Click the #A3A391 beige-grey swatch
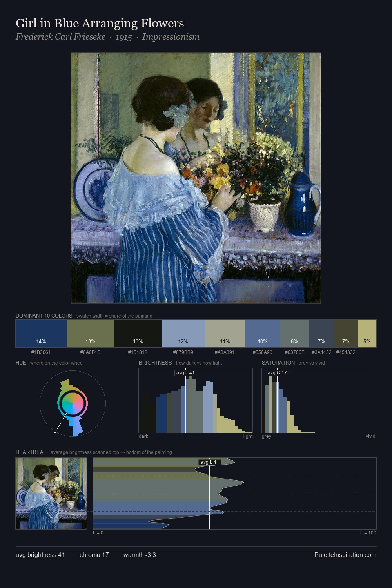 point(225,334)
